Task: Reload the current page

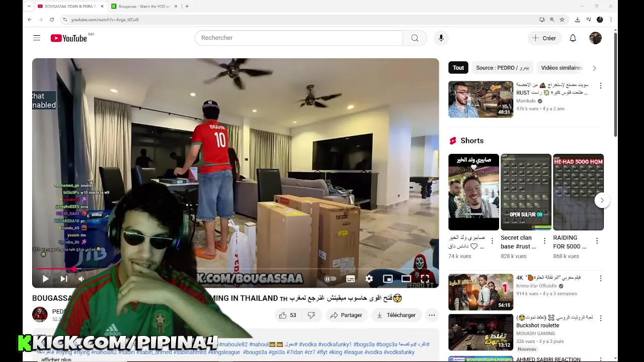Action: (x=51, y=20)
